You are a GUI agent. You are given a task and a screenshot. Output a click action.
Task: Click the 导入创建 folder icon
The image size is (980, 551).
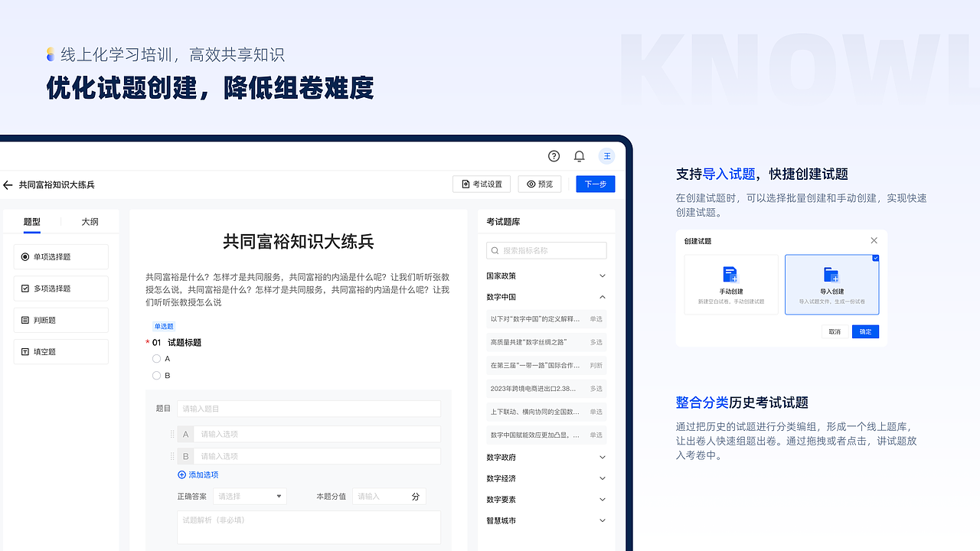point(831,275)
